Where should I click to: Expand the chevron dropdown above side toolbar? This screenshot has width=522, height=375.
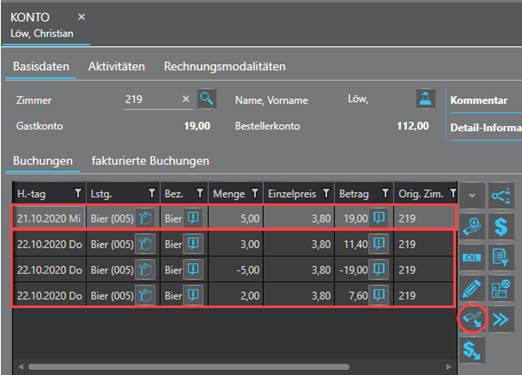coord(472,195)
